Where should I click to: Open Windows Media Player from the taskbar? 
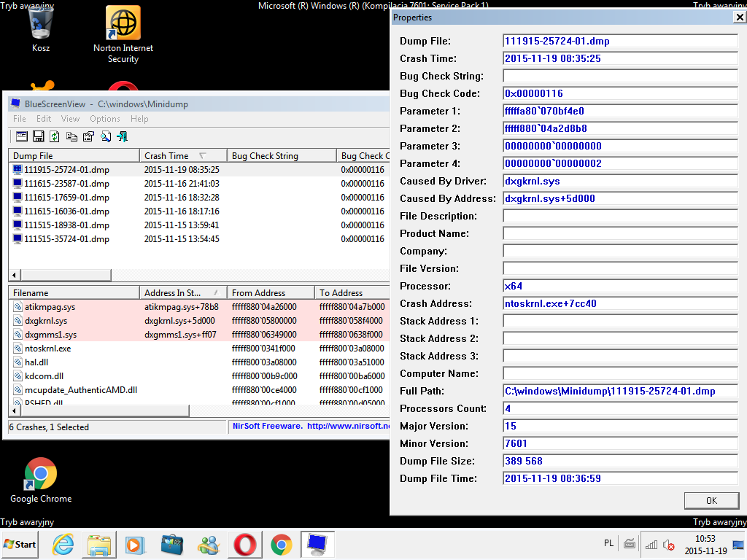135,544
